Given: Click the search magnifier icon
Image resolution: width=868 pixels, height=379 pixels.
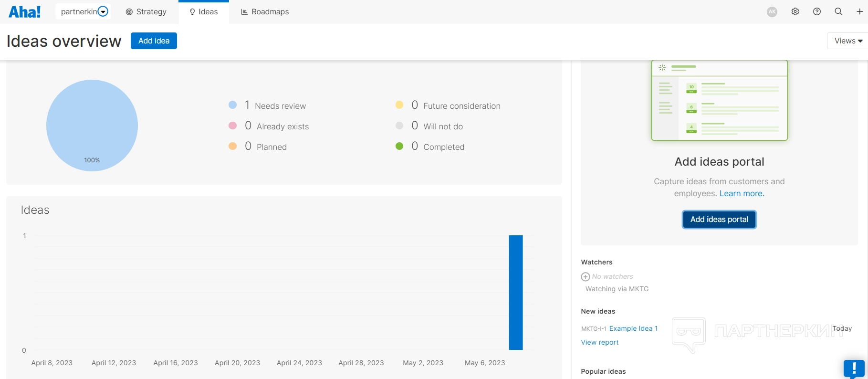Looking at the screenshot, I should 838,12.
